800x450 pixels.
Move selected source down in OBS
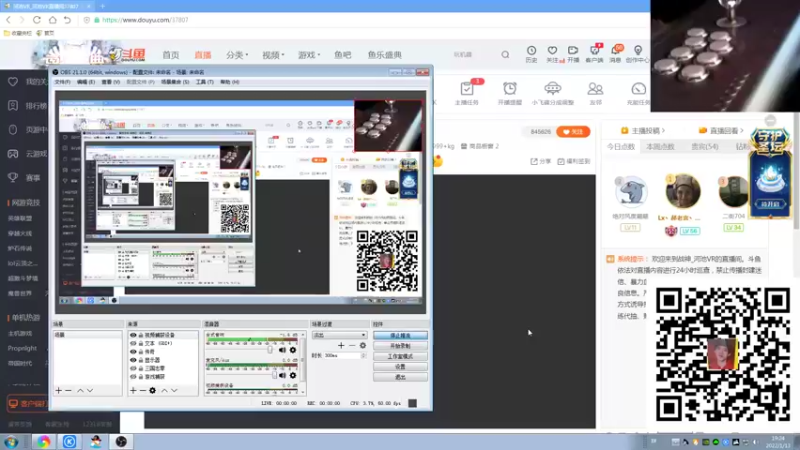(x=174, y=390)
